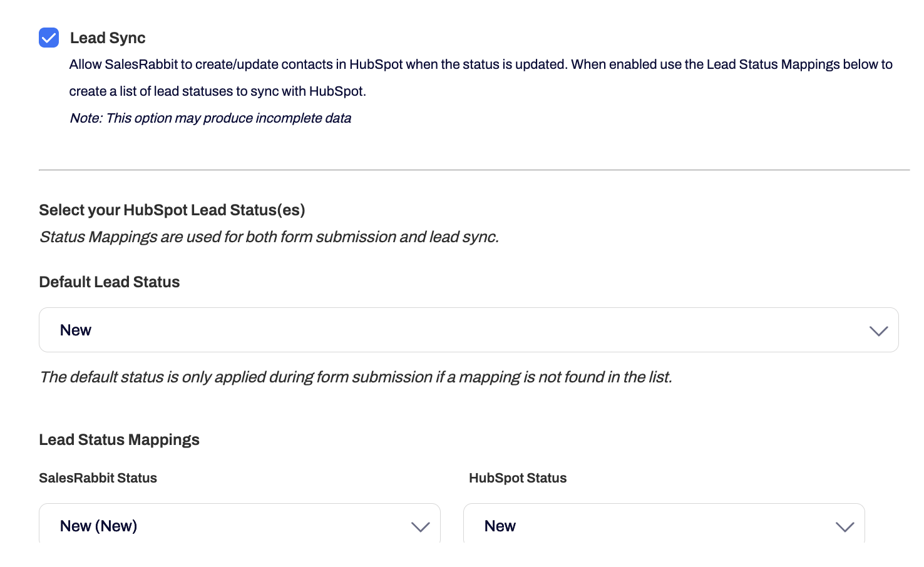Open the HubSpot Status "New" dropdown
Image resolution: width=924 pixels, height=567 pixels.
click(x=664, y=526)
